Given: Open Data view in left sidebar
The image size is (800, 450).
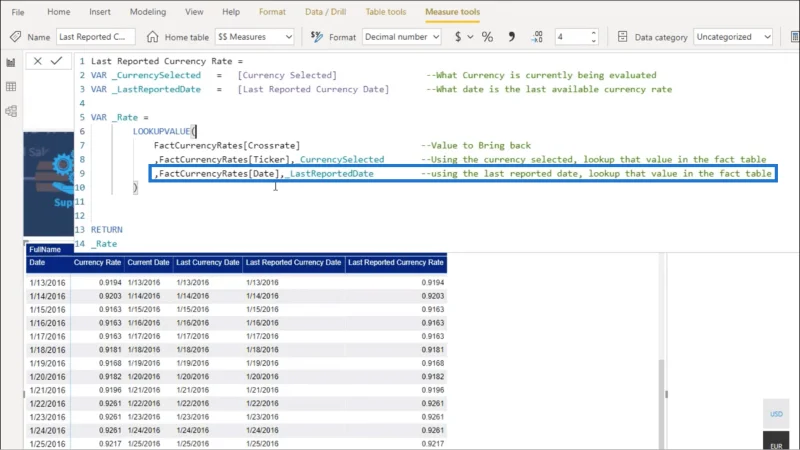Looking at the screenshot, I should coord(11,87).
